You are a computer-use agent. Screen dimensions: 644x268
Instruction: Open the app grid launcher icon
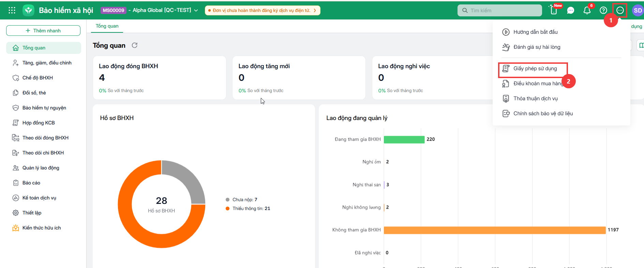tap(12, 10)
